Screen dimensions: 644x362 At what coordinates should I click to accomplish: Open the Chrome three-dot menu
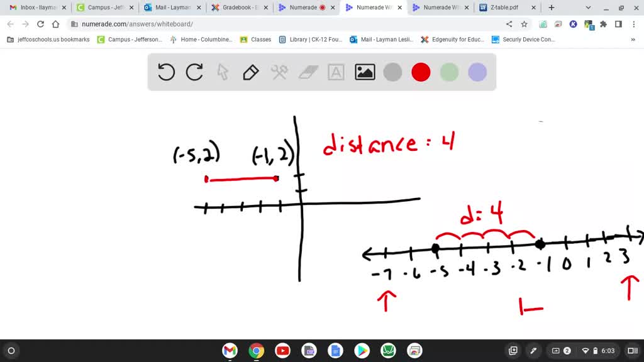632,23
